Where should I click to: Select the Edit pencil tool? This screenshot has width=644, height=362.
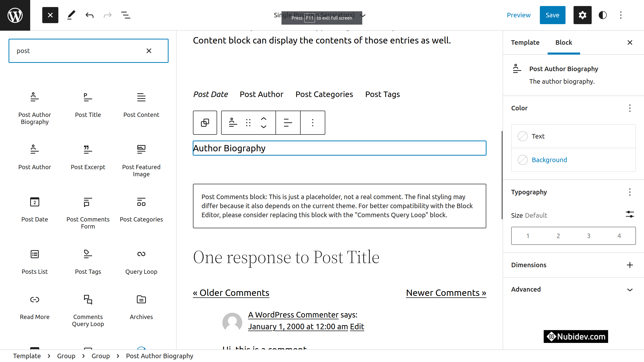[x=71, y=15]
